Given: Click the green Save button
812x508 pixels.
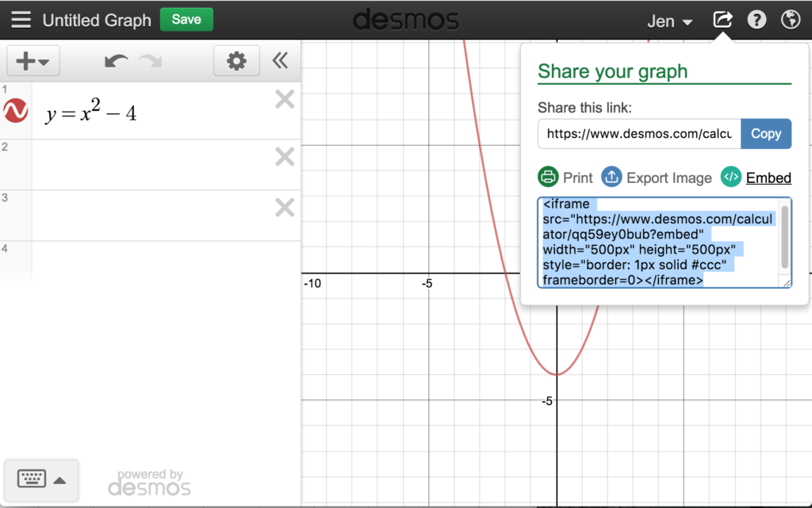Looking at the screenshot, I should tap(186, 19).
